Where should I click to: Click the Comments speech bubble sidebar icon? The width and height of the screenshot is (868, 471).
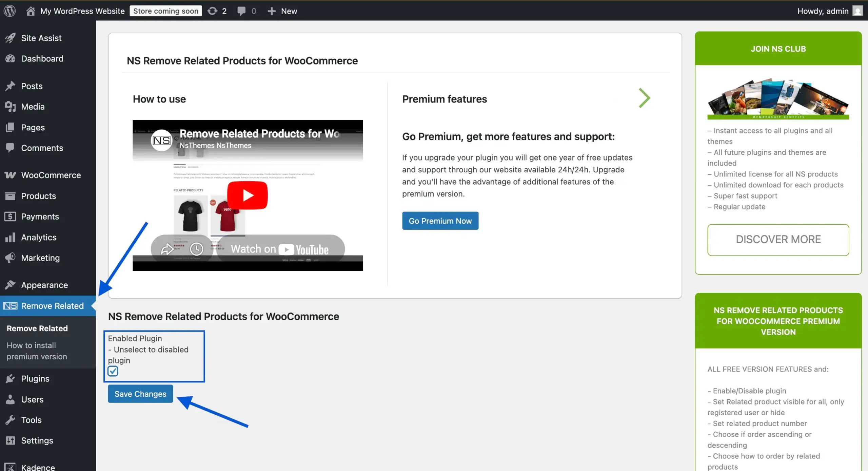coord(10,148)
